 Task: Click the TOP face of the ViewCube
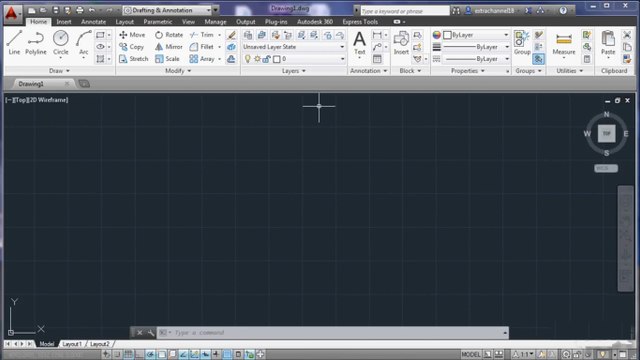(x=607, y=133)
